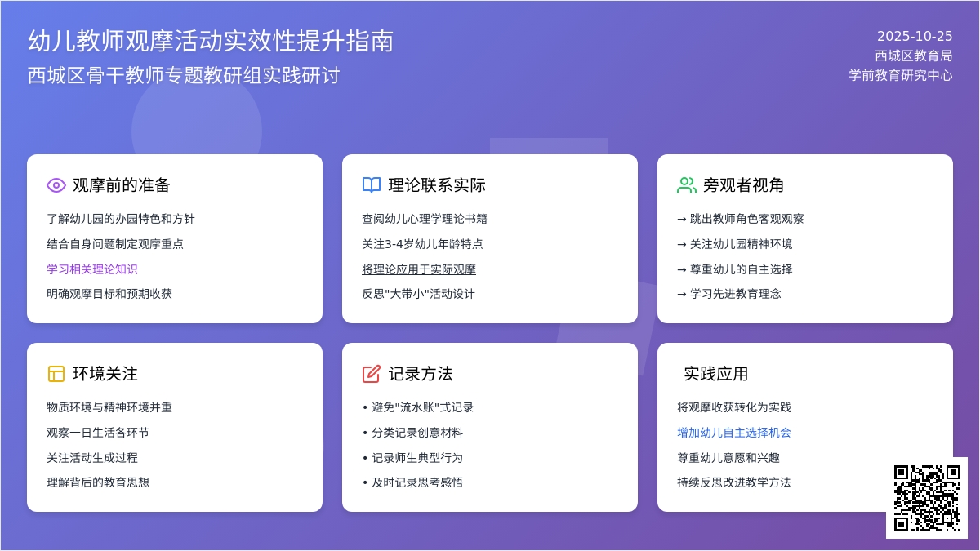Select the 环境关注 card title
The width and height of the screenshot is (980, 551).
coord(104,374)
